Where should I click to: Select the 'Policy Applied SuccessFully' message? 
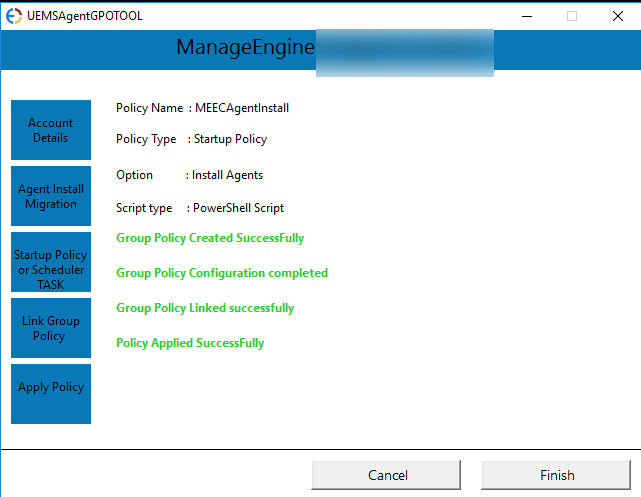pyautogui.click(x=190, y=343)
